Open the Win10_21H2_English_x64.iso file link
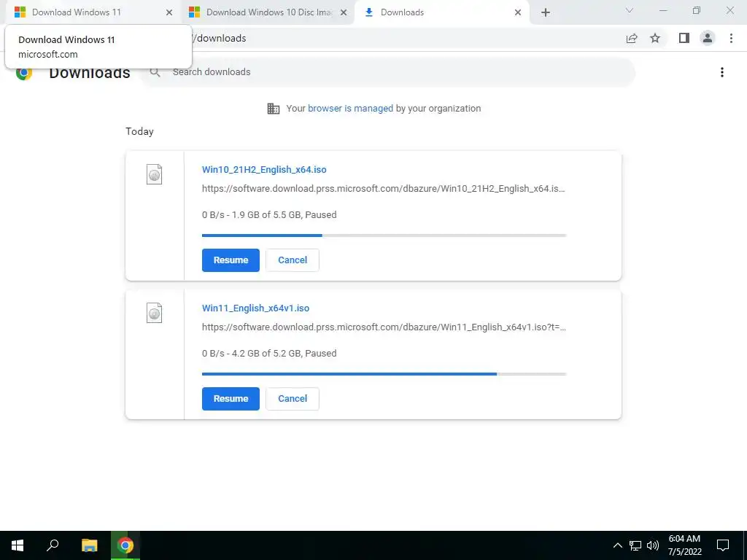 (264, 169)
